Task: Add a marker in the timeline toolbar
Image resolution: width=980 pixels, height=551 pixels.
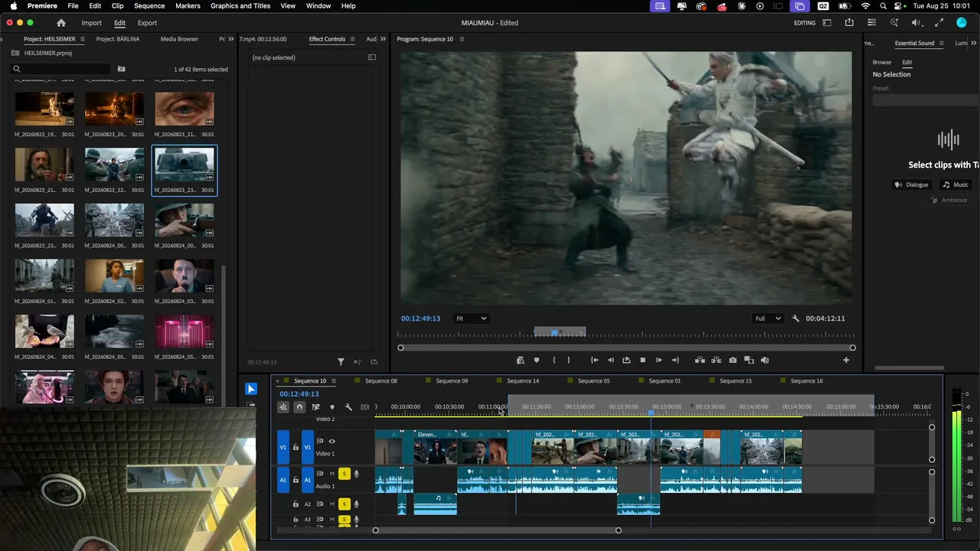Action: 332,407
